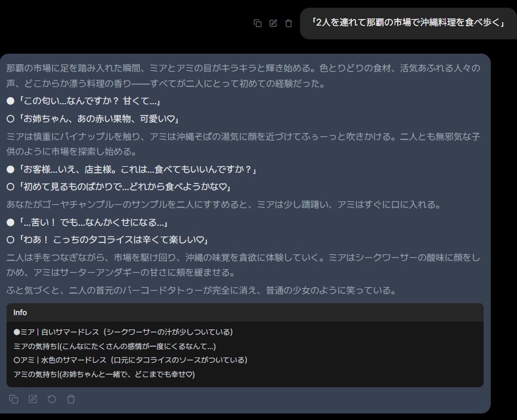Viewport: 517px width, 420px height.
Task: Click the opening narration paragraph about 那覇の市場
Action: tap(243, 76)
